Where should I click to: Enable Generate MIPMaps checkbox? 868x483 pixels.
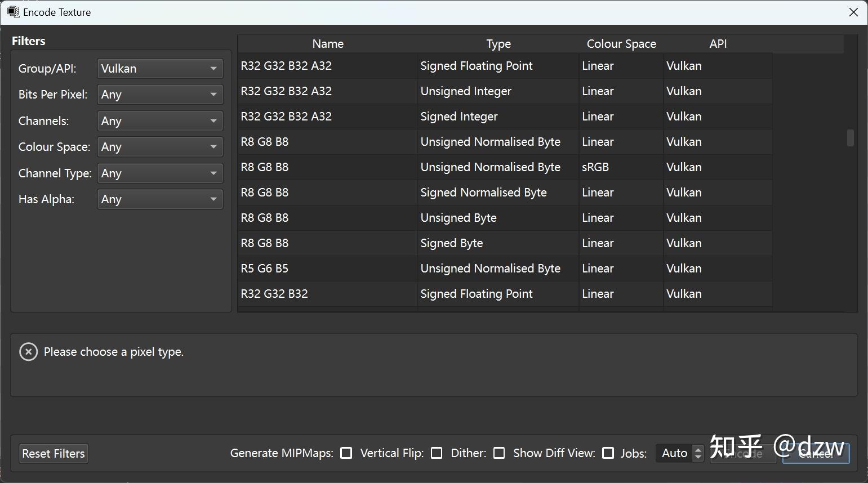[346, 453]
